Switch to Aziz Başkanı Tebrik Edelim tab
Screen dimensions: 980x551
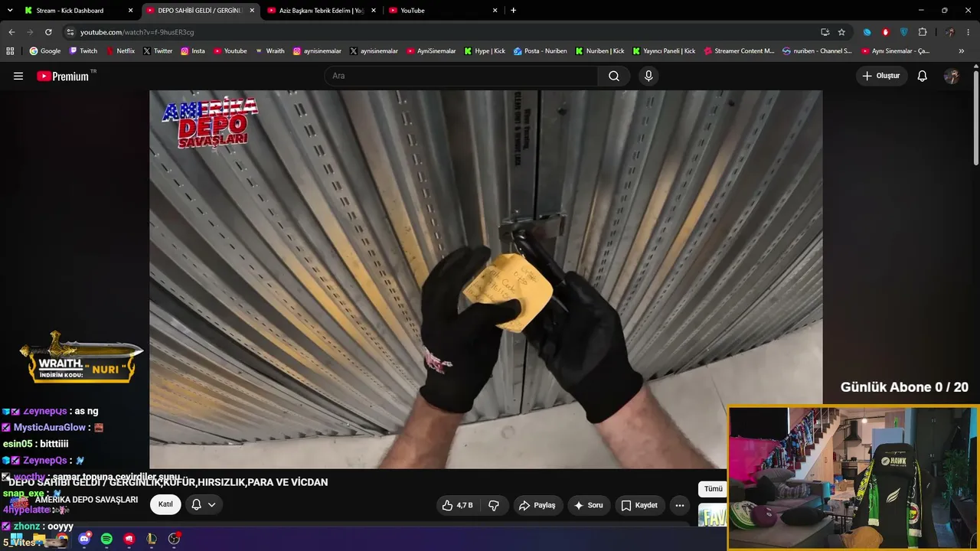tap(321, 11)
